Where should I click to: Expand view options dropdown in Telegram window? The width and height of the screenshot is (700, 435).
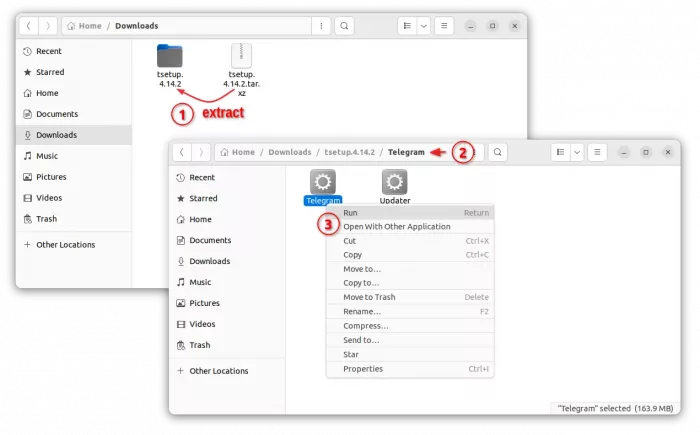(x=579, y=152)
